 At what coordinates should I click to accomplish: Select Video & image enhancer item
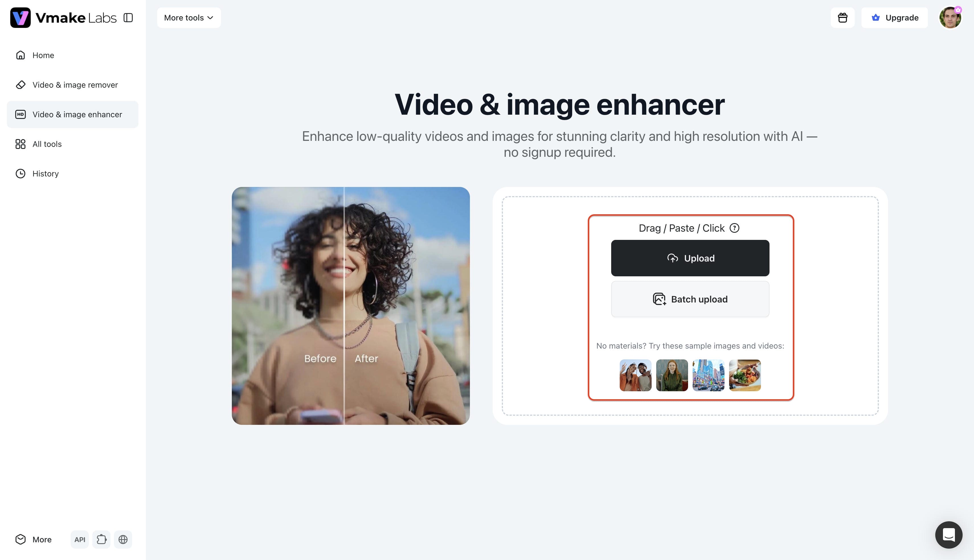tap(72, 114)
